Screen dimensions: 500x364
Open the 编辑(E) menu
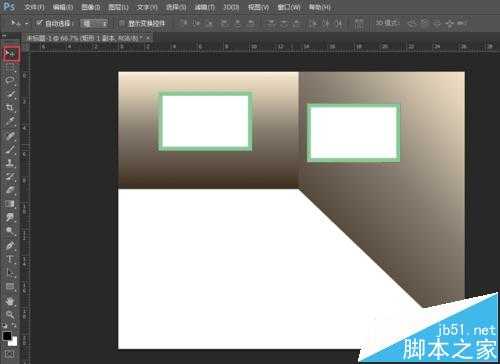tap(63, 7)
